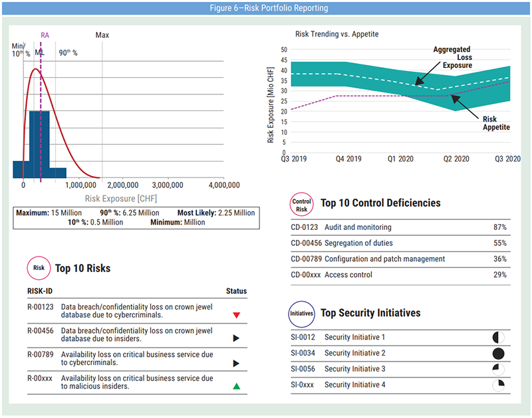Click the pink Risk badge icon
Image resolution: width=532 pixels, height=418 pixels.
(x=39, y=268)
